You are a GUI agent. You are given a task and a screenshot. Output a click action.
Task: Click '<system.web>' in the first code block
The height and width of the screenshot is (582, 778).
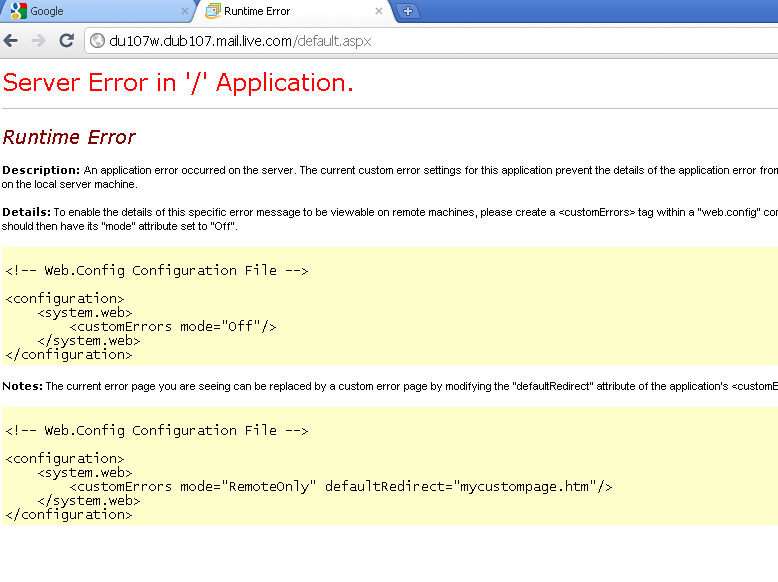click(x=85, y=313)
